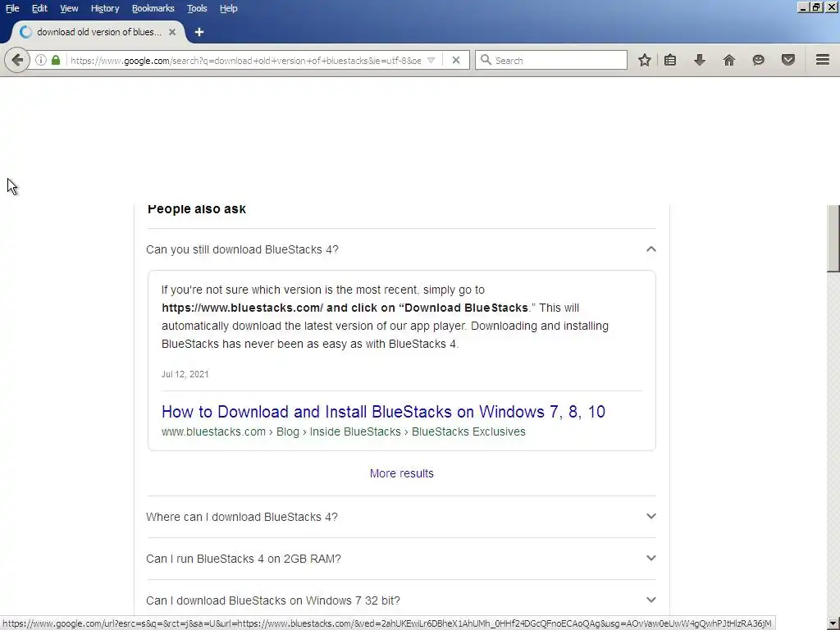This screenshot has width=840, height=630.
Task: Click the magnifier icon in Search box
Action: (x=486, y=60)
